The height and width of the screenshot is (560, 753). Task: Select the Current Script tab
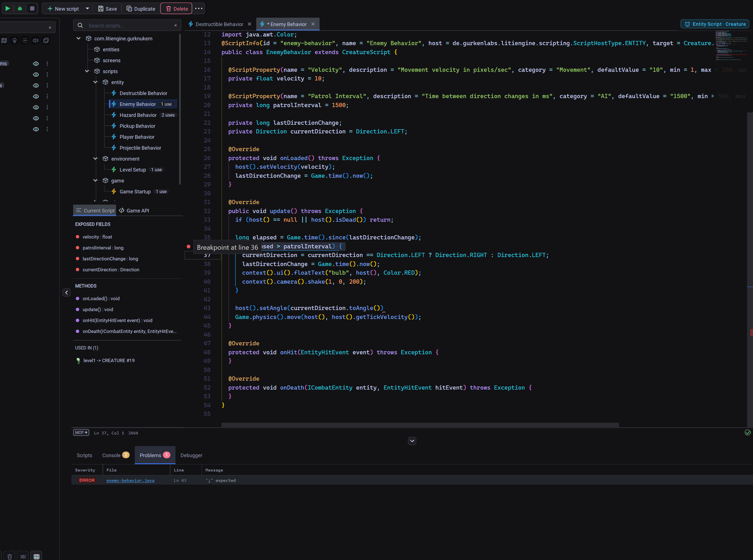click(95, 210)
